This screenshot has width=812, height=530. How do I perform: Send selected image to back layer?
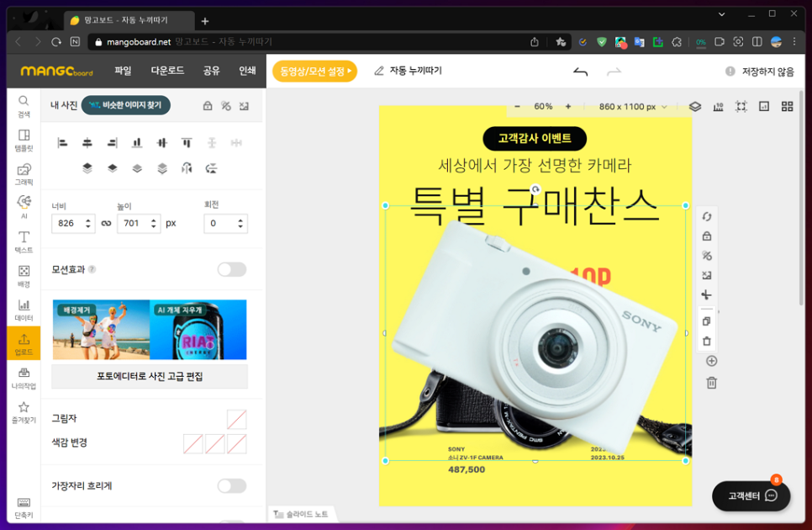162,168
